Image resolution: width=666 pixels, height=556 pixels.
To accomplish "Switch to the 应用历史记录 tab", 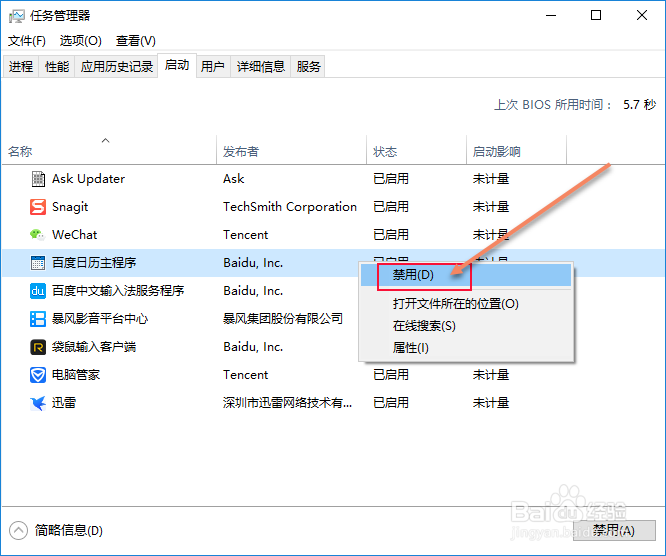I will [x=117, y=67].
